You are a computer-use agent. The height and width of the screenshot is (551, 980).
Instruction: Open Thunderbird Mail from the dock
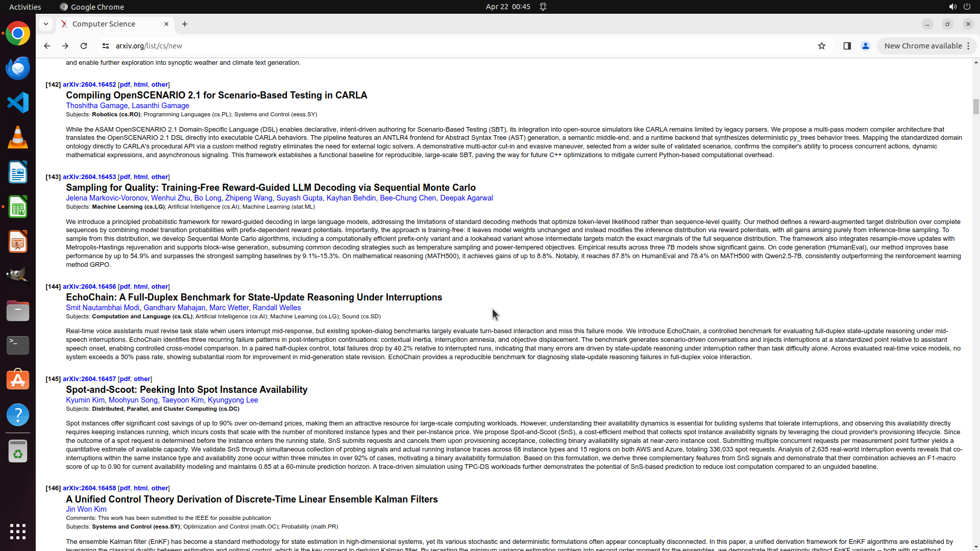(18, 68)
